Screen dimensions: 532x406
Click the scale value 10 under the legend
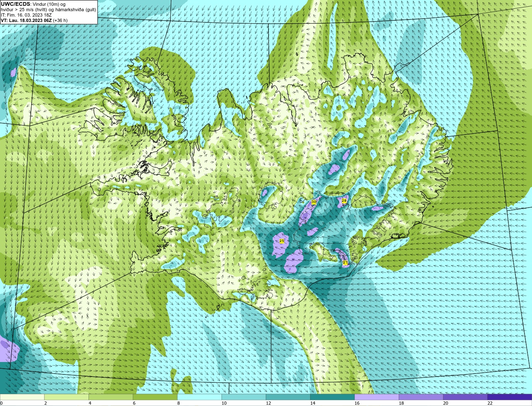click(224, 403)
